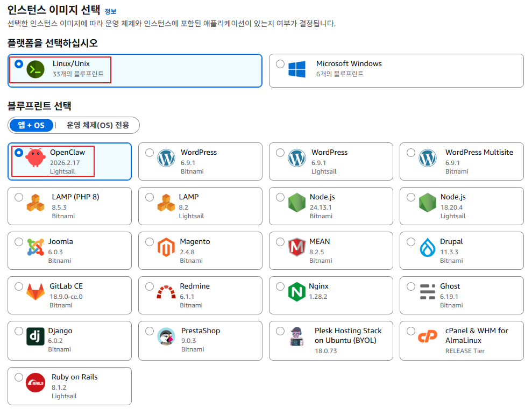Click the WordPress Lightsail logo icon

coord(297,158)
